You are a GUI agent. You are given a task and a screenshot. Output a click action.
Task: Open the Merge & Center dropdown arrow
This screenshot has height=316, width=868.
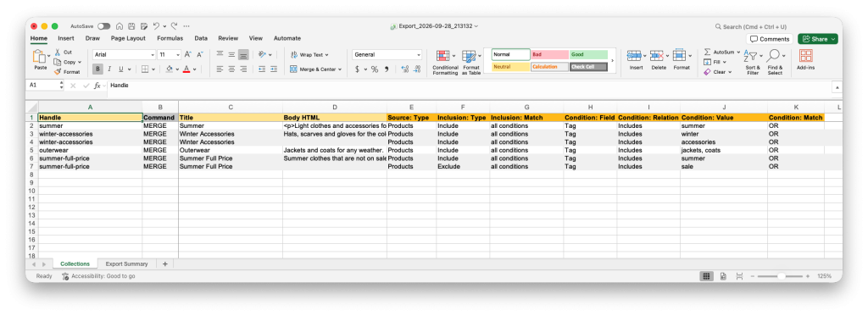pos(340,69)
